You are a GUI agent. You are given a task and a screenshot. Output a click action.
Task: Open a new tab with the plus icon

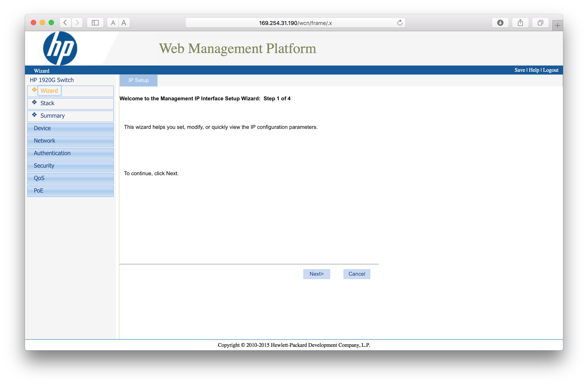point(557,25)
